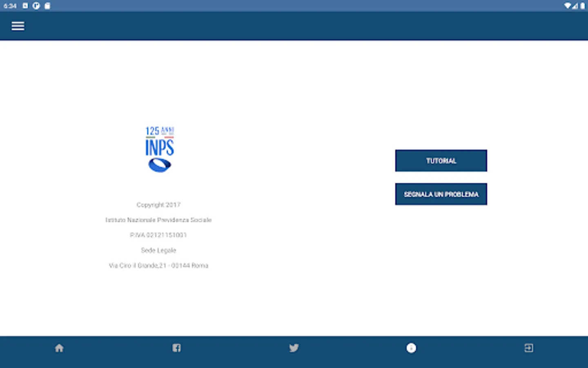Image resolution: width=588 pixels, height=368 pixels.
Task: Click the Sede Legale label
Action: coord(158,250)
